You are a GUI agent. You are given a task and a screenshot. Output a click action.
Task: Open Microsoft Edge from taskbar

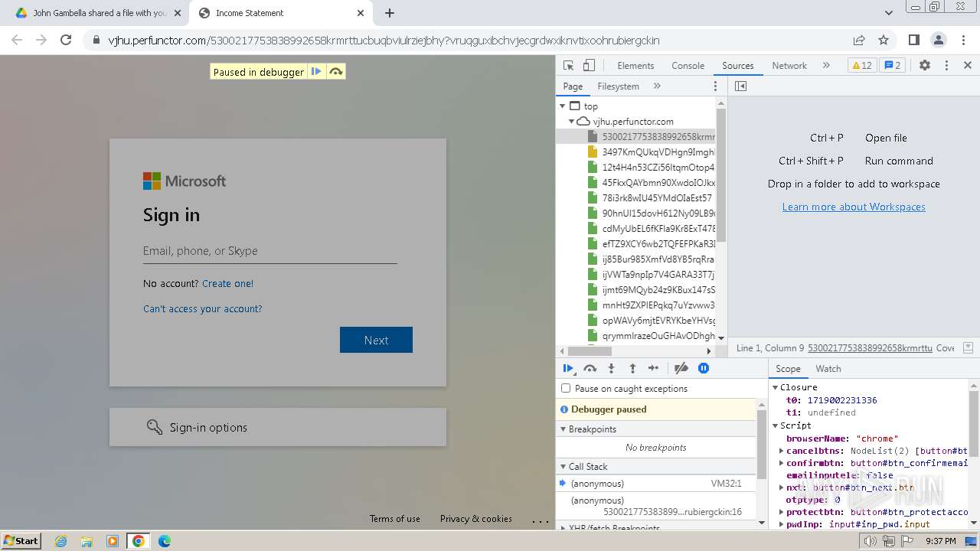(x=164, y=541)
